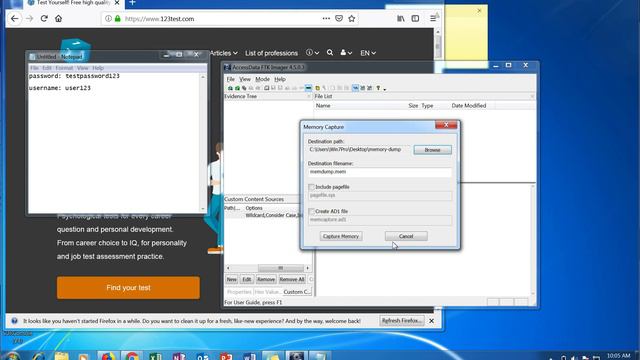Click the Add All Attached Devices toolbar icon
The height and width of the screenshot is (360, 640).
pos(237,88)
